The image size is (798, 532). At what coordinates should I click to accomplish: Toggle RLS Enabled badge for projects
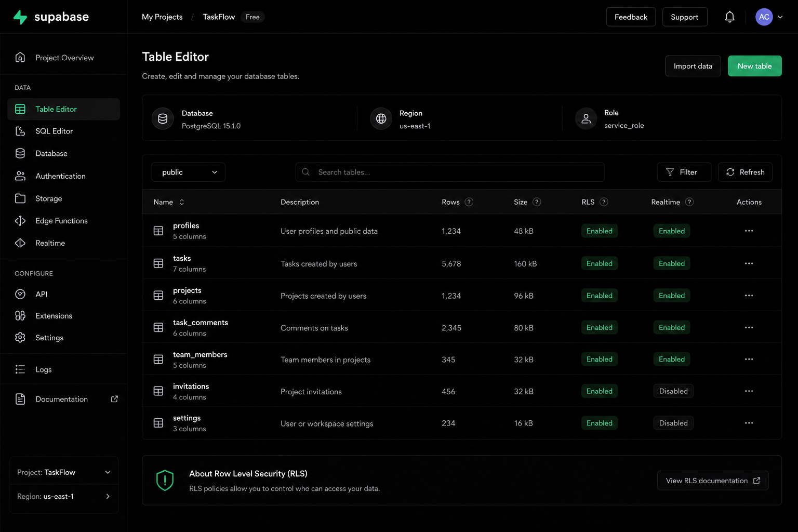[600, 296]
